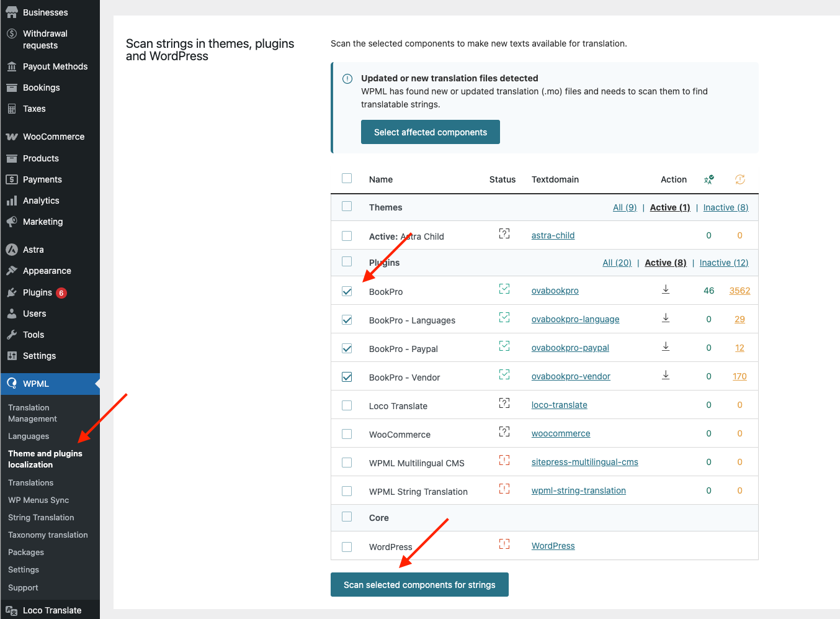Image resolution: width=840 pixels, height=619 pixels.
Task: Click download icon in BookPro - Vendor row
Action: 666,375
